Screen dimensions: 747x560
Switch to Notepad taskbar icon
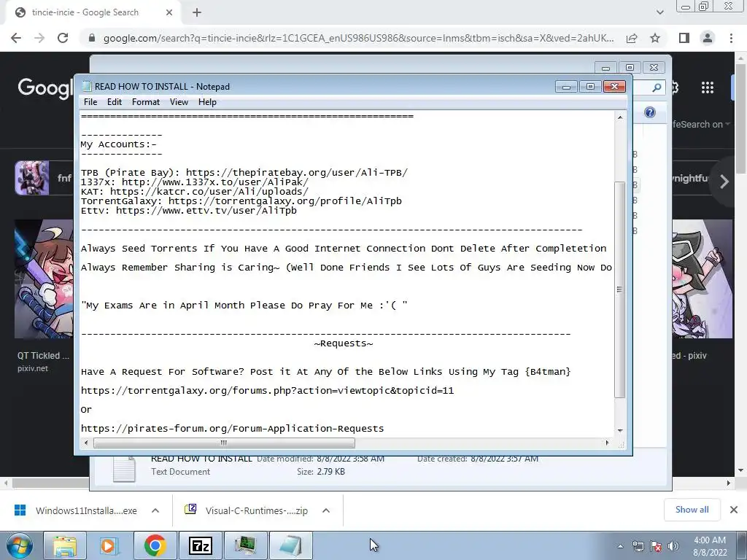pos(290,545)
